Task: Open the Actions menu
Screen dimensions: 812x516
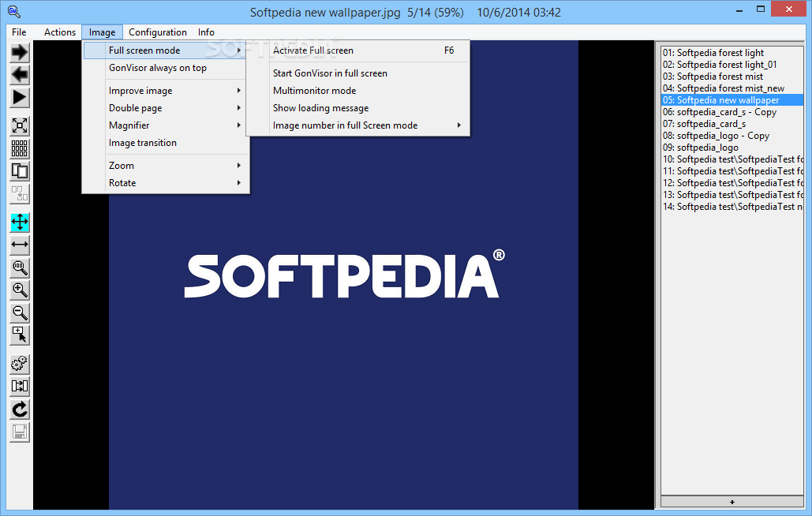Action: [x=59, y=32]
